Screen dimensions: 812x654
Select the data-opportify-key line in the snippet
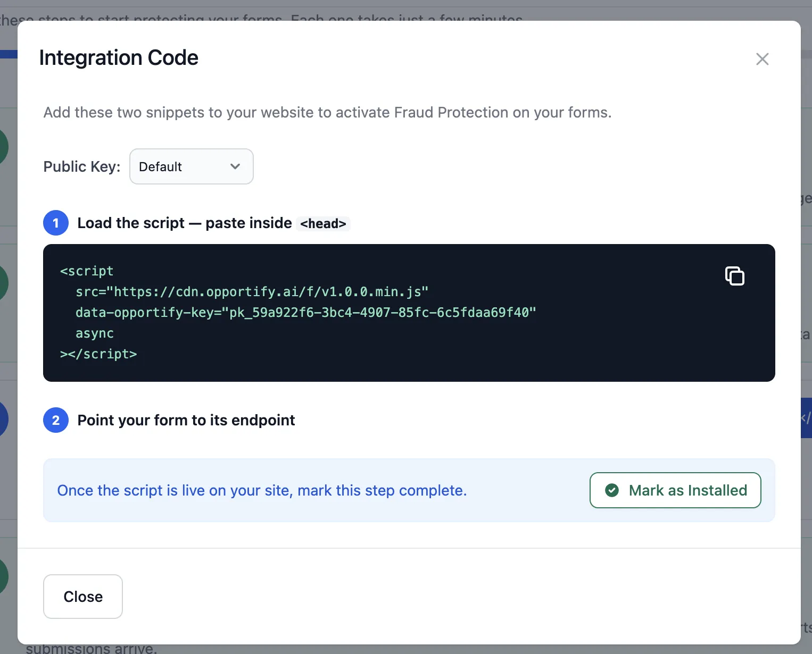[305, 312]
